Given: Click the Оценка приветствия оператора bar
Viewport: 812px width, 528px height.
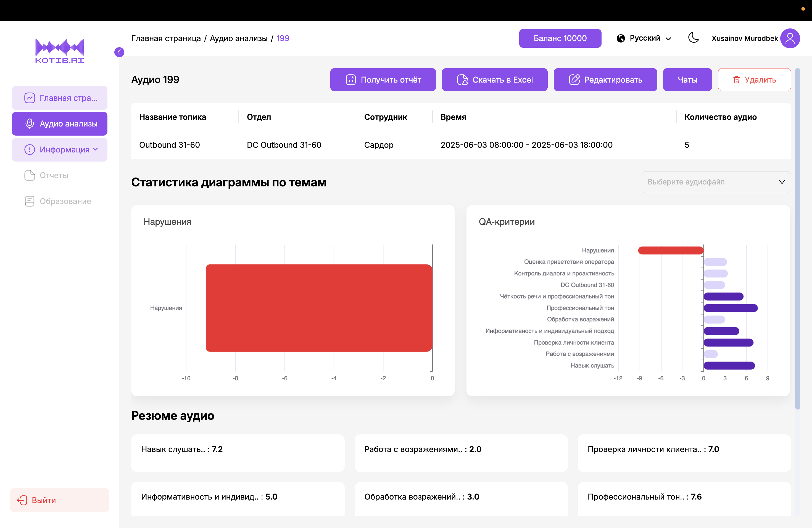Looking at the screenshot, I should click(x=715, y=262).
